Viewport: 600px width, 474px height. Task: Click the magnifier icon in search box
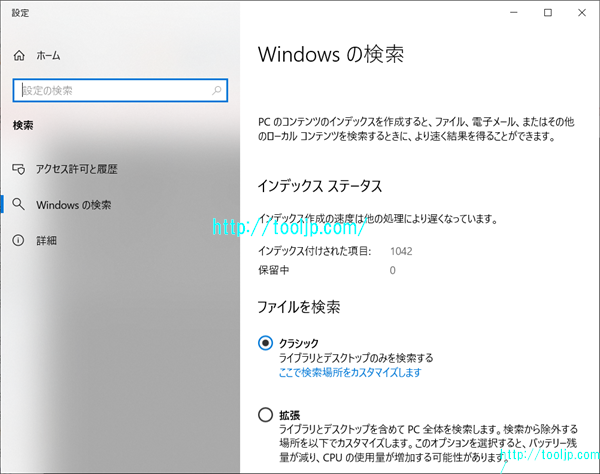point(217,91)
